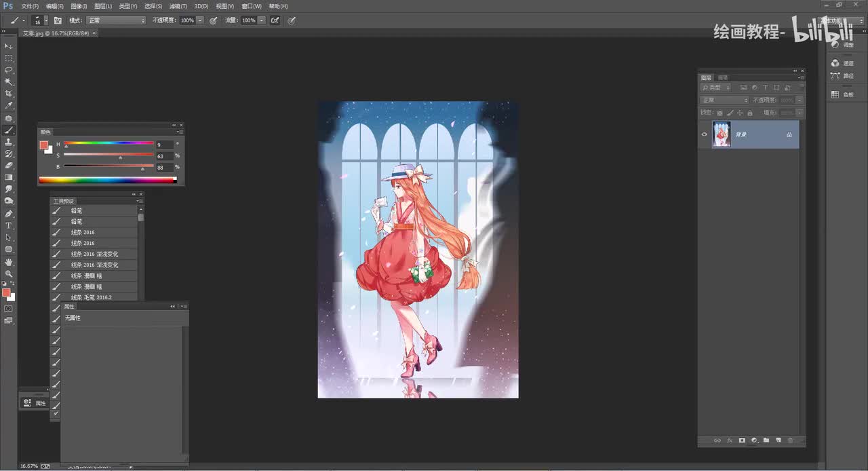Toggle the brush panel button in options bar
Screen dimensions: 868x471
(x=58, y=20)
